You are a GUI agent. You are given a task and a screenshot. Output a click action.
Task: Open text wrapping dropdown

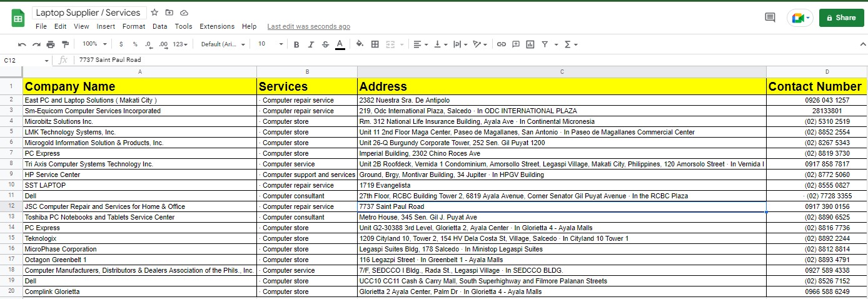click(x=460, y=44)
